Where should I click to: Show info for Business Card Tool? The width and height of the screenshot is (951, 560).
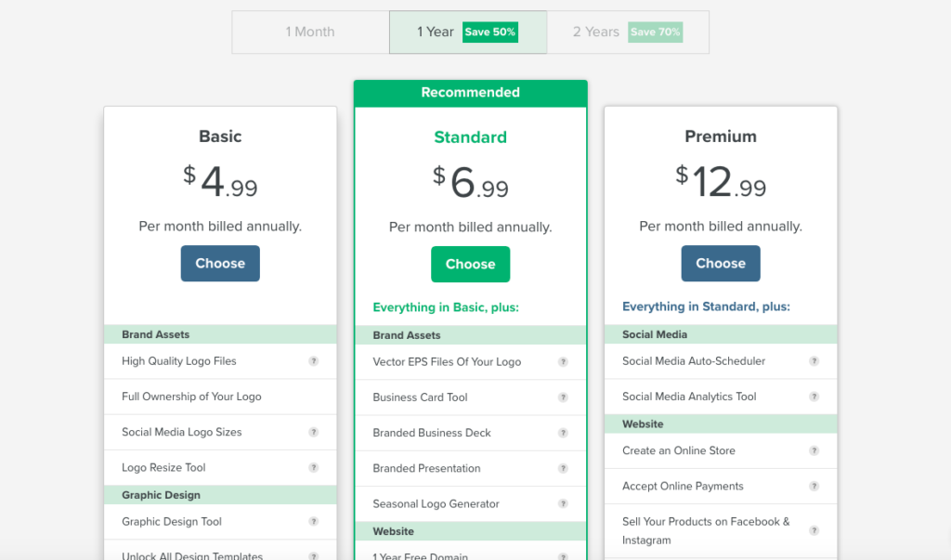[x=563, y=397]
